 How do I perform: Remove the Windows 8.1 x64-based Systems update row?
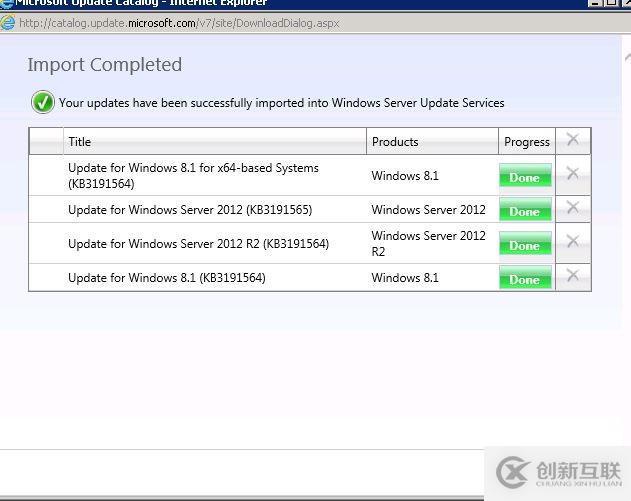coord(573,173)
